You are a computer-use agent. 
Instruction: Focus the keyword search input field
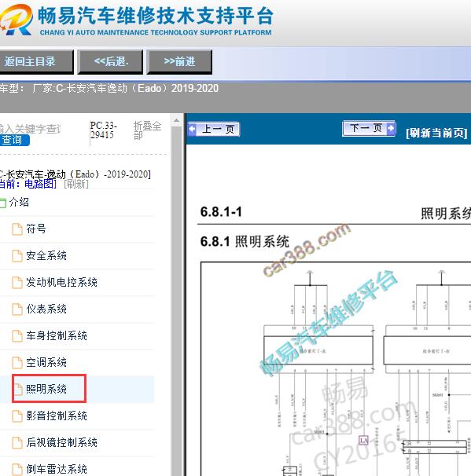pos(31,129)
